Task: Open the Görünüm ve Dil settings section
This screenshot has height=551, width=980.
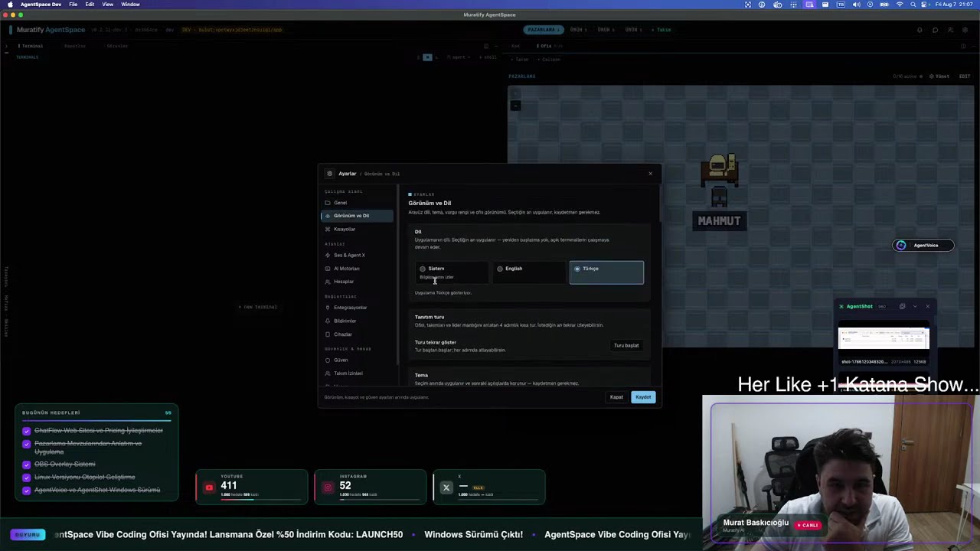Action: tap(357, 216)
